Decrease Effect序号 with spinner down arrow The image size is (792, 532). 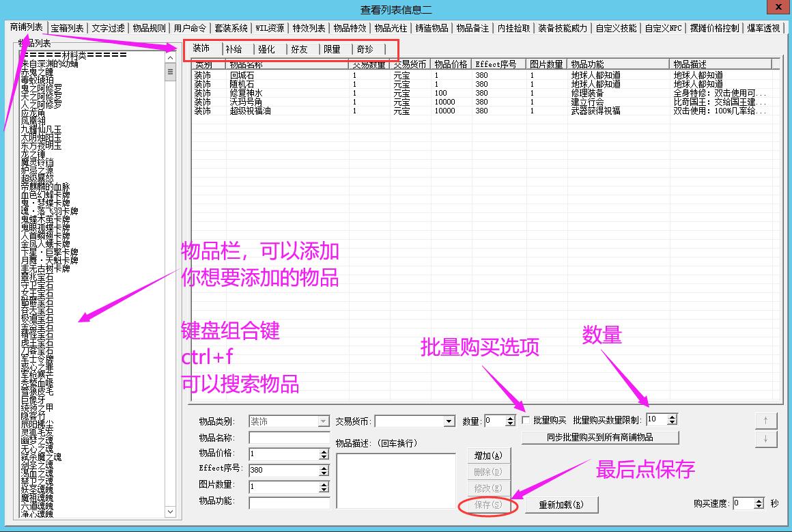pyautogui.click(x=324, y=473)
